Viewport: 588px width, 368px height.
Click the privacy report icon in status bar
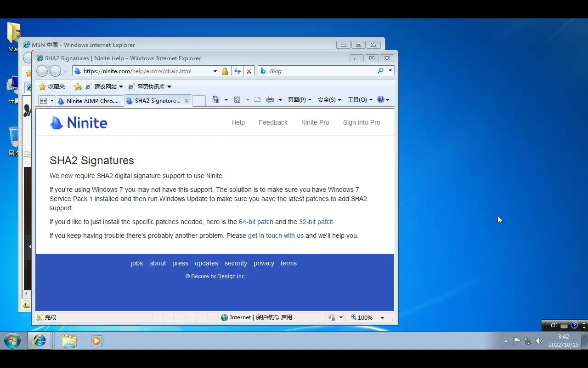(332, 317)
